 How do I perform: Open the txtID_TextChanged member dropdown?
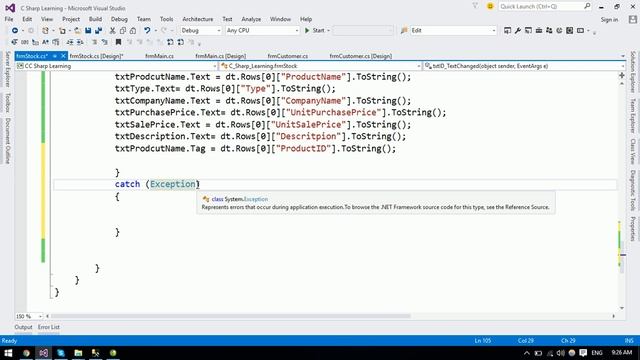coord(524,66)
